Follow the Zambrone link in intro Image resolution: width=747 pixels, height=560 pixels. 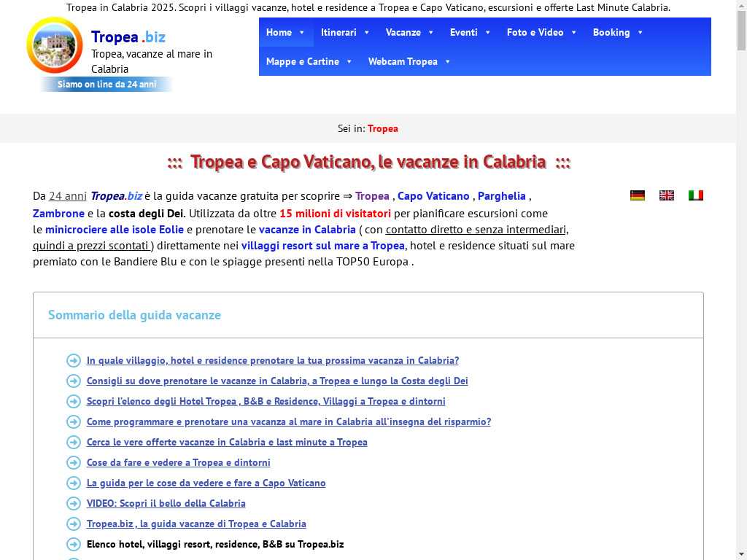(58, 214)
